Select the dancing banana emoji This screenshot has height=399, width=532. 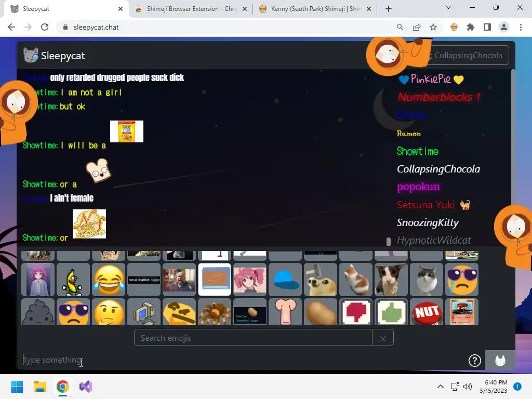tap(73, 280)
